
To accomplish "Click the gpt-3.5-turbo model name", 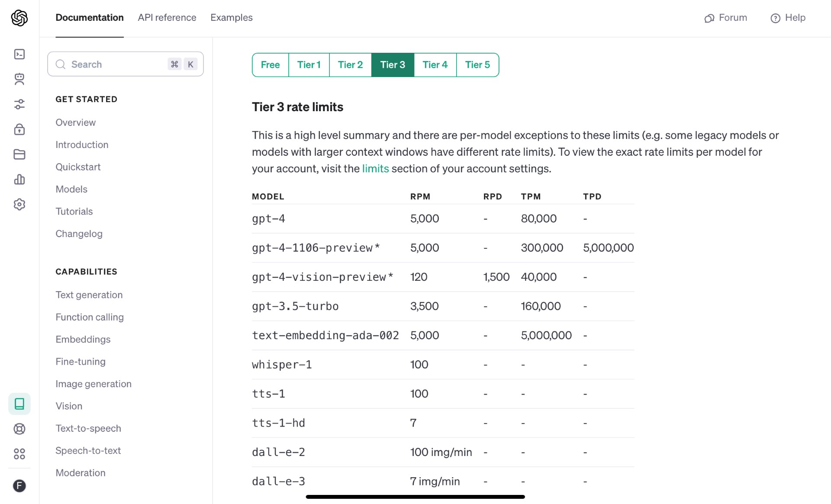I will (295, 306).
